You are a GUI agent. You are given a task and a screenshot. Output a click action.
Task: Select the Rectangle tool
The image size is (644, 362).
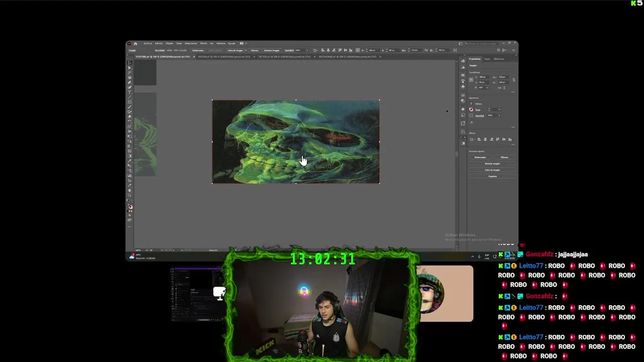[130, 102]
